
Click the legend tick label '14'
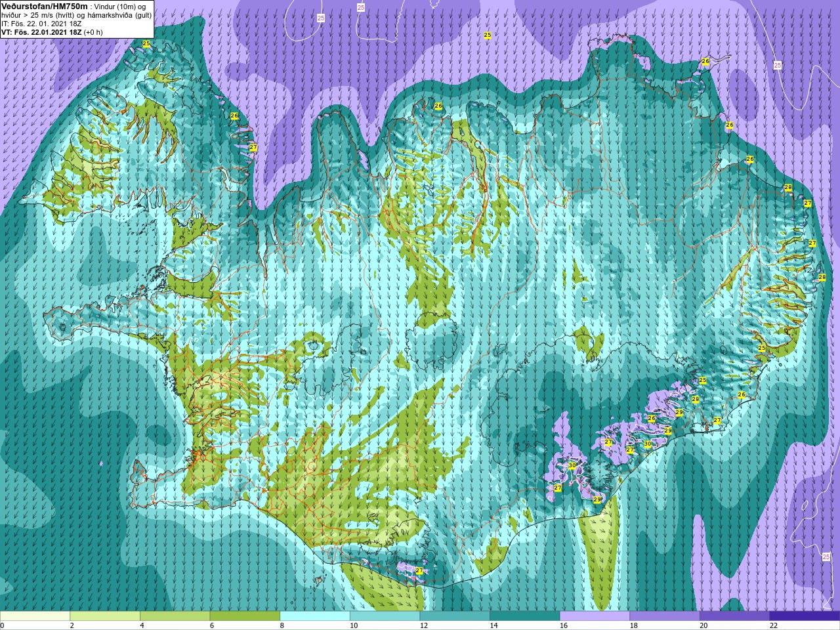pyautogui.click(x=494, y=625)
